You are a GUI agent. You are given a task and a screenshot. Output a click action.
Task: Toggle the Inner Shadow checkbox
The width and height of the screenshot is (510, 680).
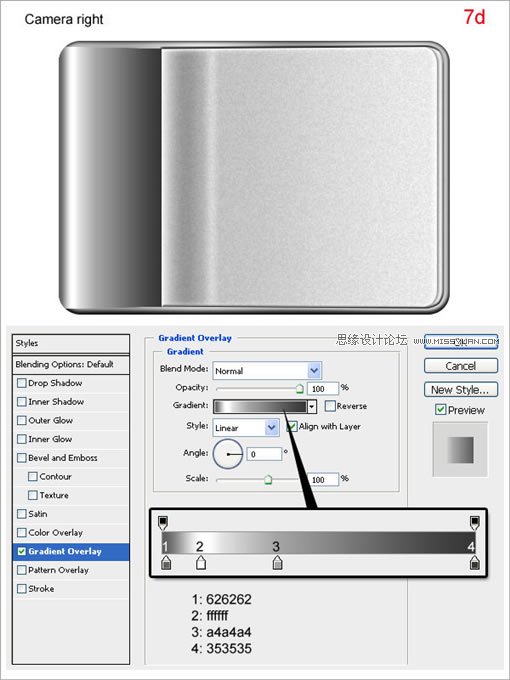(x=22, y=402)
